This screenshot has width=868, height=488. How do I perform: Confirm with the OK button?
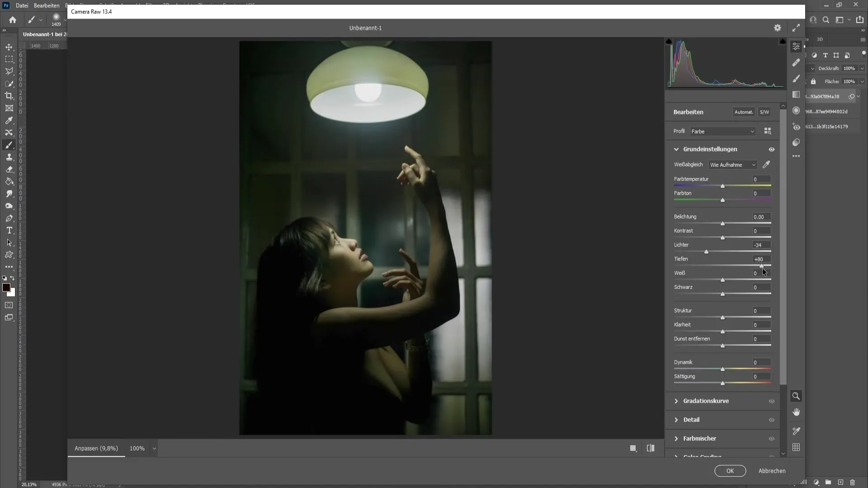730,471
